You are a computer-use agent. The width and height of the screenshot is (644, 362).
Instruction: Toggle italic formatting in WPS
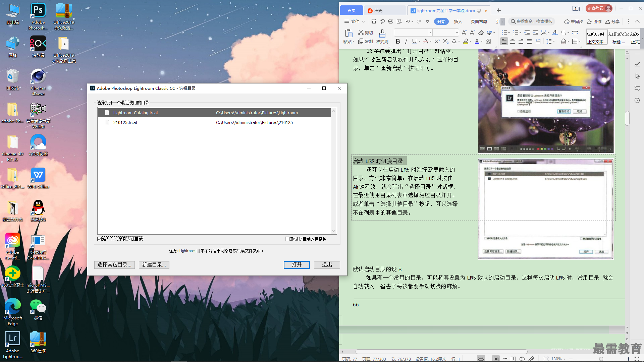click(406, 41)
